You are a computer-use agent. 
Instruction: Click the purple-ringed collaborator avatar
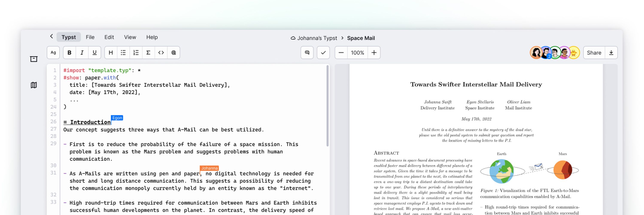tap(565, 52)
